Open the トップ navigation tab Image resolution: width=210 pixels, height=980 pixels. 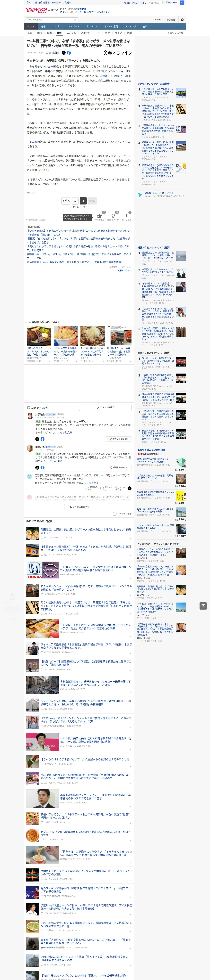[x=31, y=27]
